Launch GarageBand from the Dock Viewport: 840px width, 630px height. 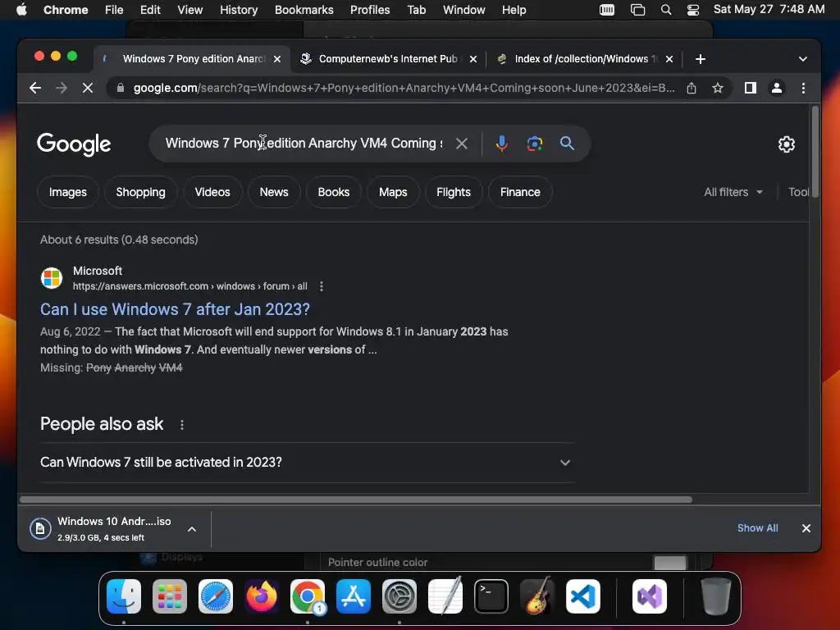(537, 596)
